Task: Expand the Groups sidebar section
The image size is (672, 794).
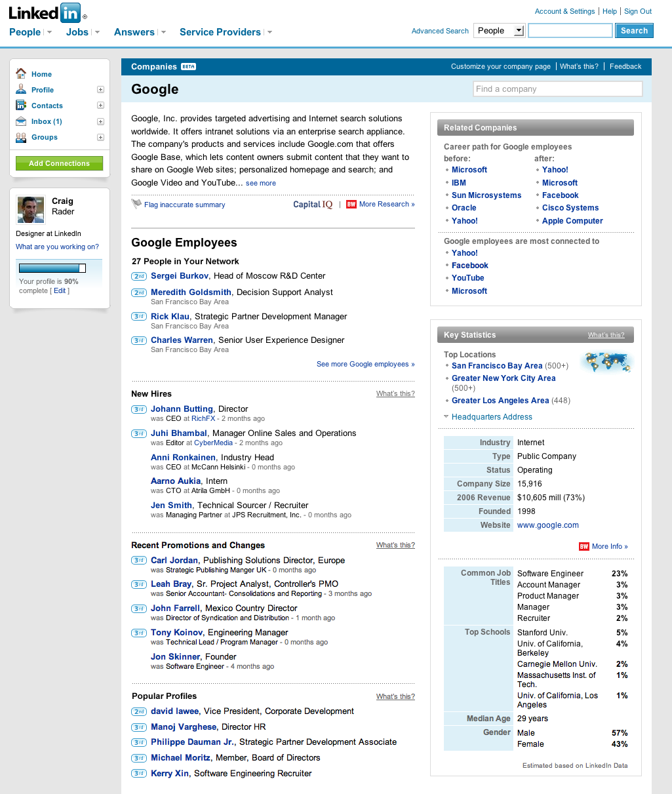Action: tap(100, 137)
